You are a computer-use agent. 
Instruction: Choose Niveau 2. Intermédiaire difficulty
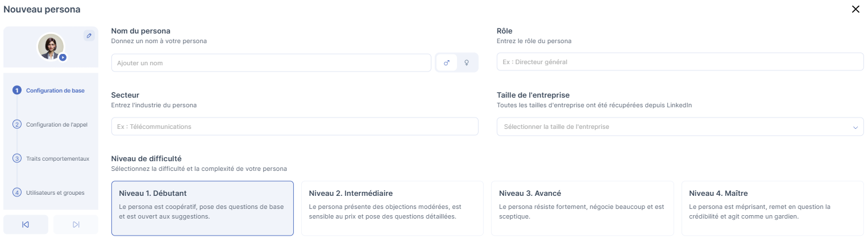click(x=392, y=208)
